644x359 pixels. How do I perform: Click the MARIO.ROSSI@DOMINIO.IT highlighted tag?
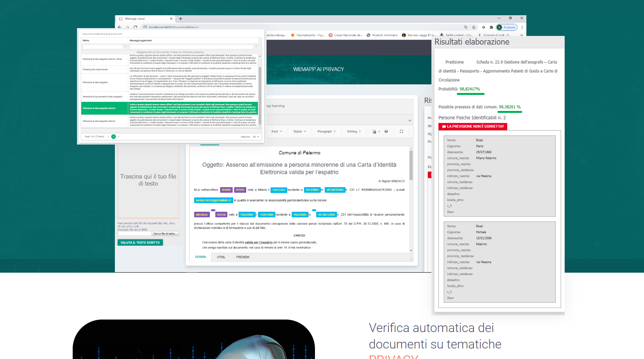coord(214,200)
